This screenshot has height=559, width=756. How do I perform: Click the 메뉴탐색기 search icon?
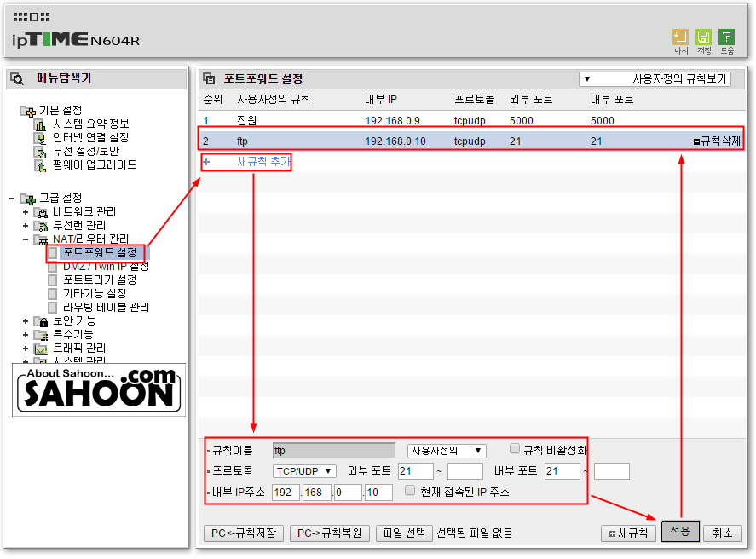[17, 78]
